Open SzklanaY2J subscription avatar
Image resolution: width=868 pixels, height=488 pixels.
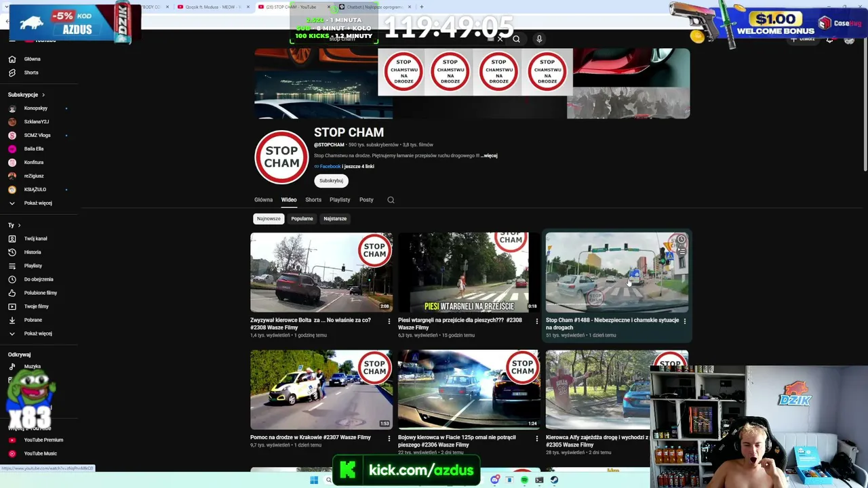click(x=12, y=122)
